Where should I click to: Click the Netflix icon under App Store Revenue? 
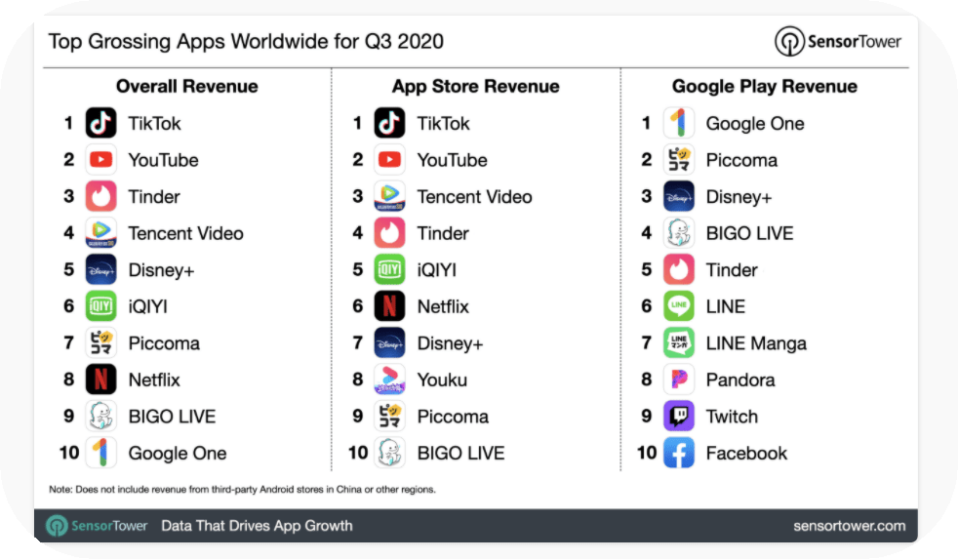pyautogui.click(x=389, y=306)
